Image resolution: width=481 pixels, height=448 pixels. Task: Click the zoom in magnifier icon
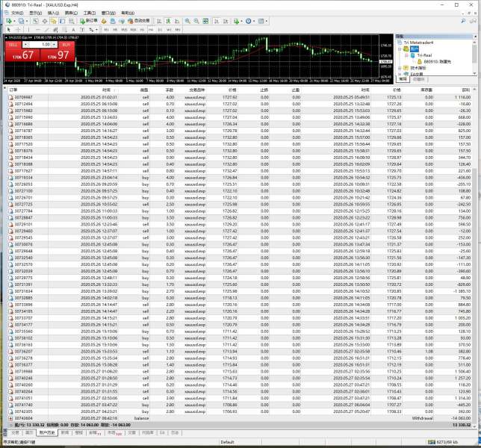pos(187,21)
